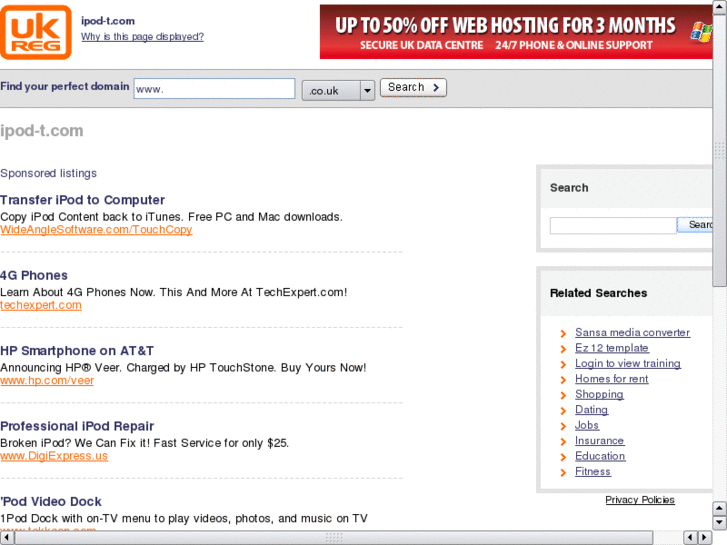The image size is (727, 545).
Task: Click horizontal scrollbar right arrow
Action: [x=705, y=537]
